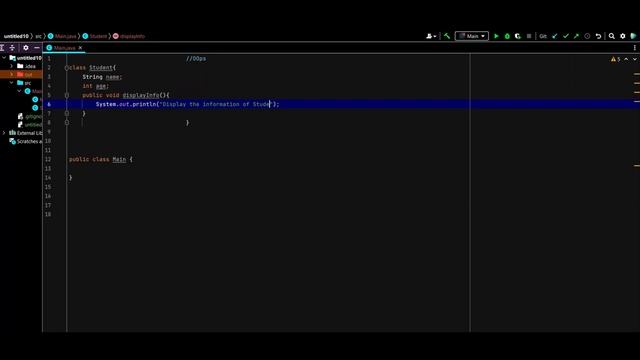This screenshot has width=640, height=360.
Task: Toggle fold end marker on line 8
Action: pyautogui.click(x=67, y=122)
